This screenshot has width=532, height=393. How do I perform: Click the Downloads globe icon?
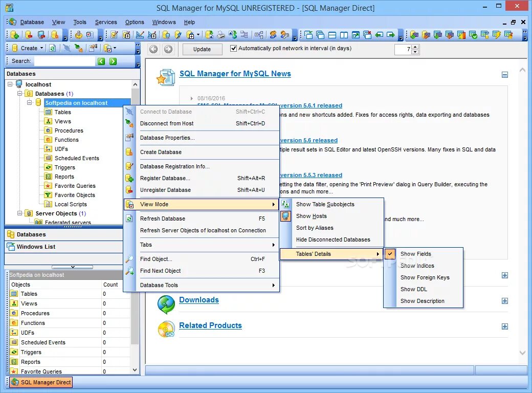pos(166,304)
